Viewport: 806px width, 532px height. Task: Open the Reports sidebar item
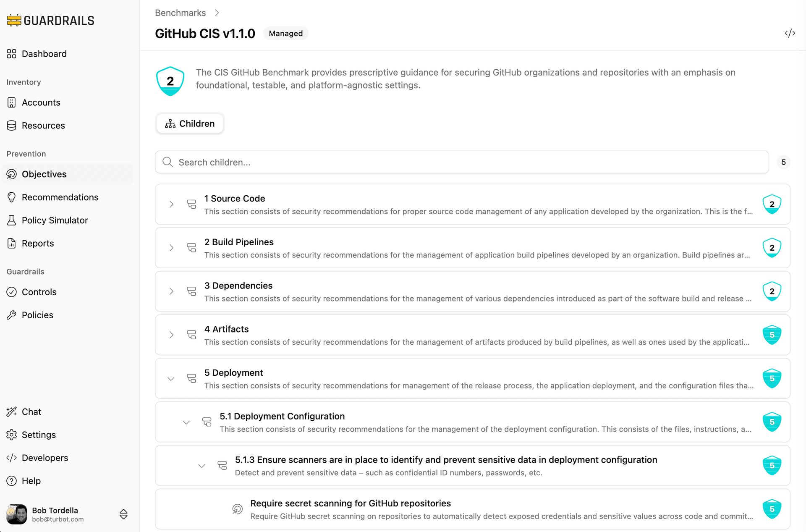point(38,244)
